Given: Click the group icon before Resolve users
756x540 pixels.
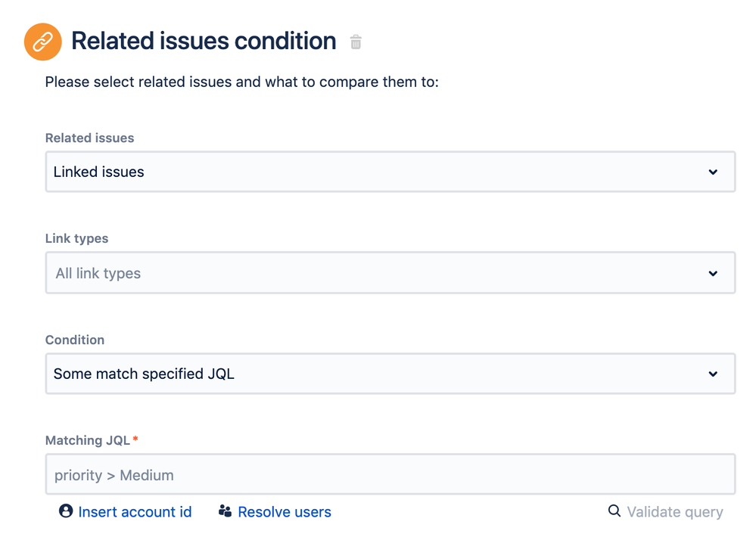Looking at the screenshot, I should coord(226,511).
